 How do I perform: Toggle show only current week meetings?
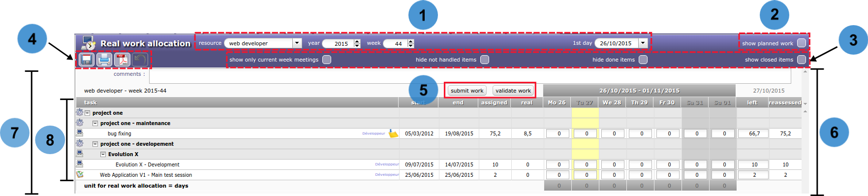327,60
